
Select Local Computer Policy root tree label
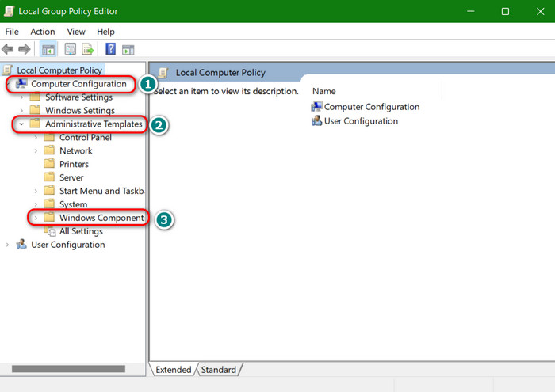point(59,70)
